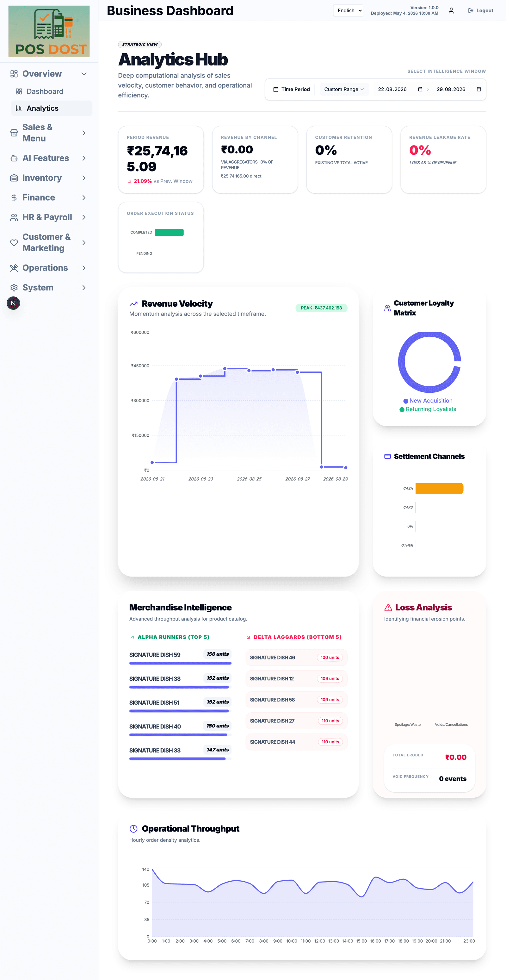Image resolution: width=506 pixels, height=980 pixels.
Task: Expand the Sales & Menu chevron
Action: [x=84, y=133]
